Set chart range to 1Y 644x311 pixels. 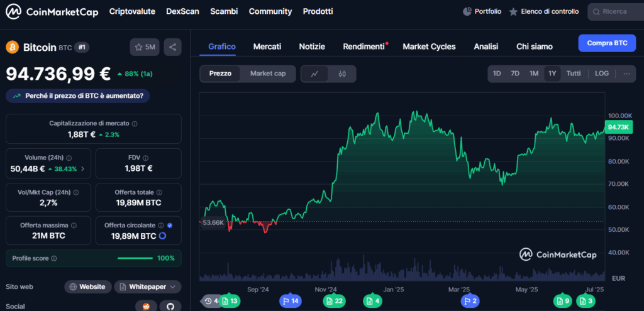(552, 74)
